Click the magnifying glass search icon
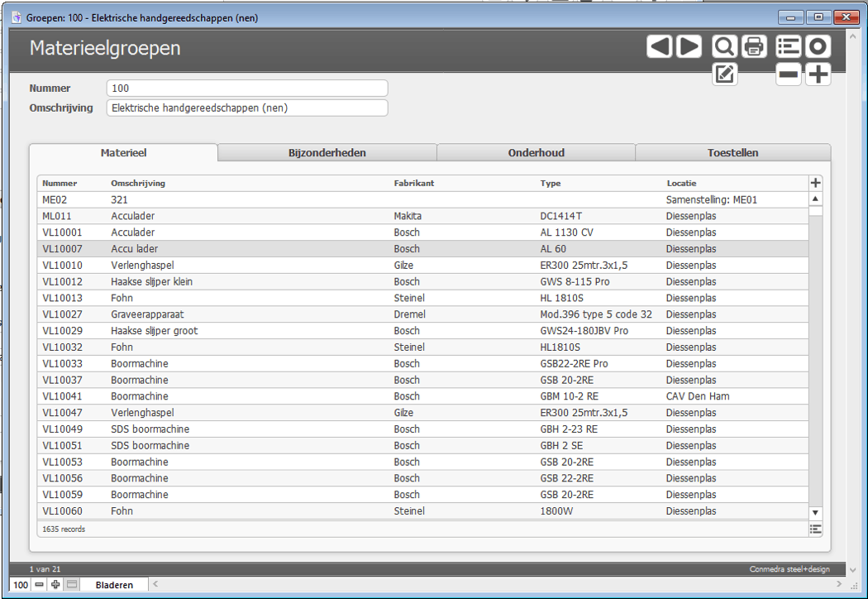This screenshot has height=599, width=868. (x=724, y=47)
